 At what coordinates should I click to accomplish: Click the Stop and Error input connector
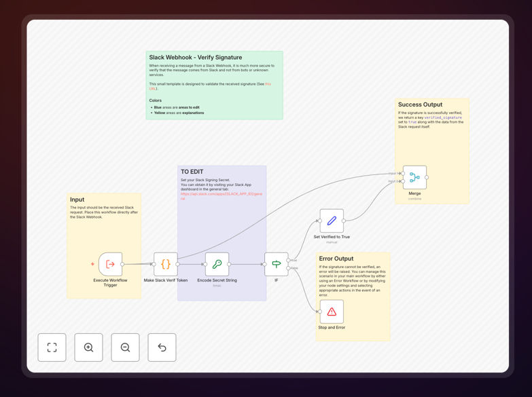point(320,311)
